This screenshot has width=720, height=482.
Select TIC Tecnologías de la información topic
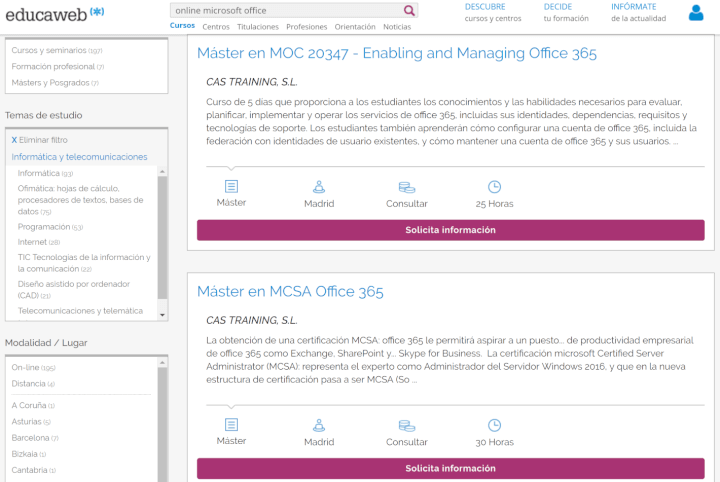(x=84, y=263)
